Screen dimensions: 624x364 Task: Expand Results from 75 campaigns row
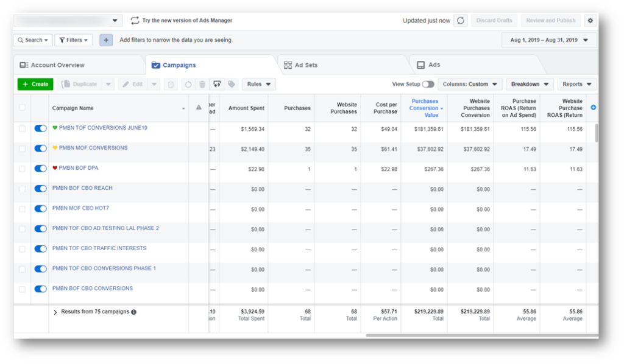(55, 312)
